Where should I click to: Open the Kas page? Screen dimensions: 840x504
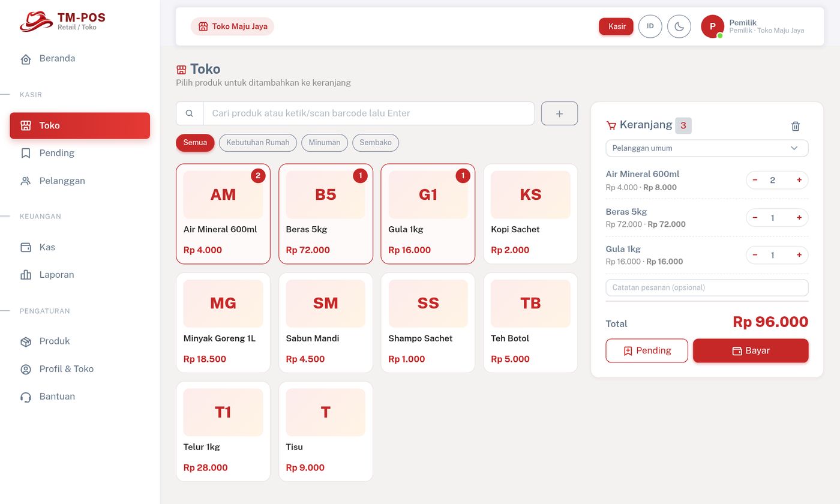80,247
